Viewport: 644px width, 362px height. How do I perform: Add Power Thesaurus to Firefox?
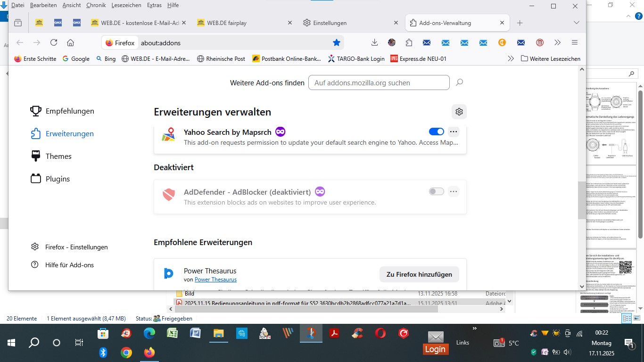[x=419, y=274]
